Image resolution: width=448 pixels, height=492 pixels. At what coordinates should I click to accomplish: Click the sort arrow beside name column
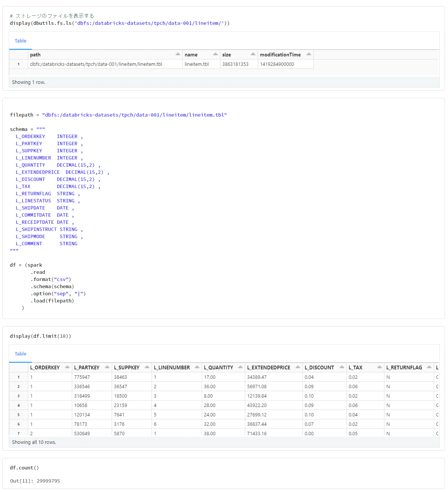(216, 54)
